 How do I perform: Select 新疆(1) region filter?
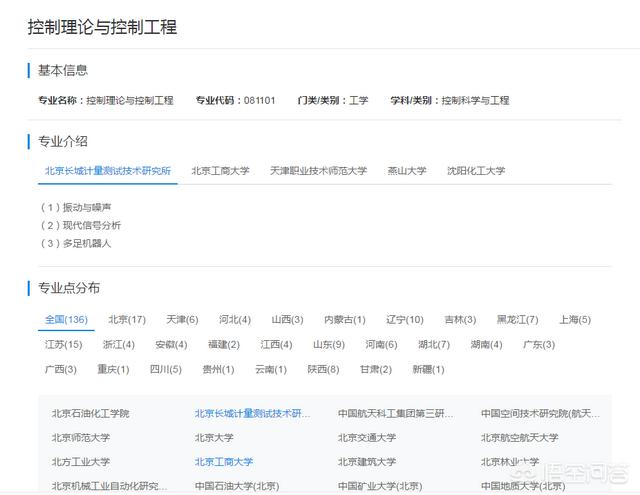(x=428, y=370)
